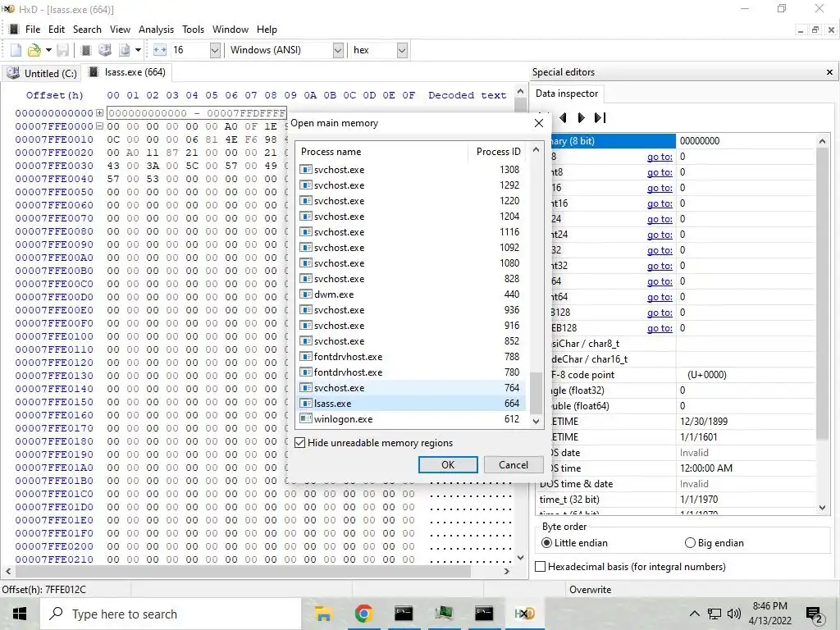Click the Windows Start button
Screen dimensions: 840x630
[20, 614]
